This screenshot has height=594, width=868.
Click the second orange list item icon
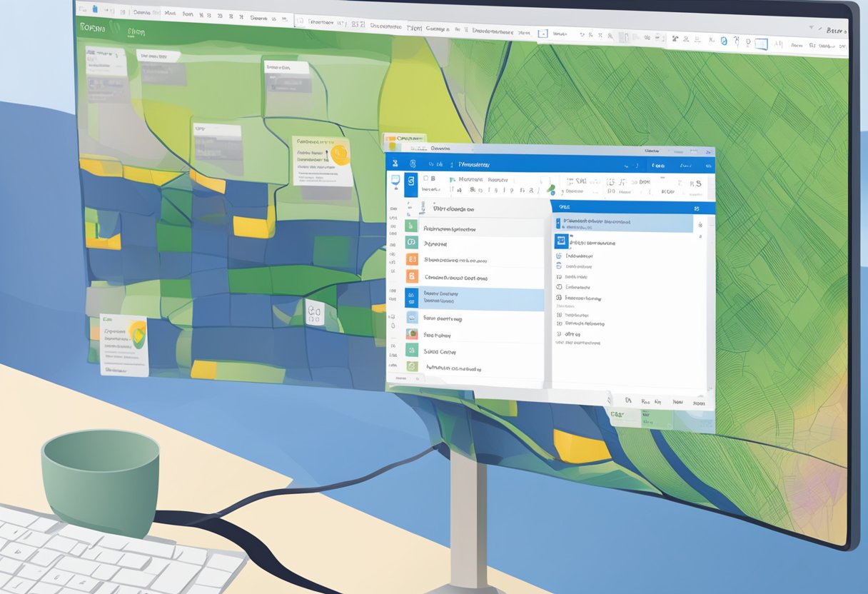coord(412,276)
